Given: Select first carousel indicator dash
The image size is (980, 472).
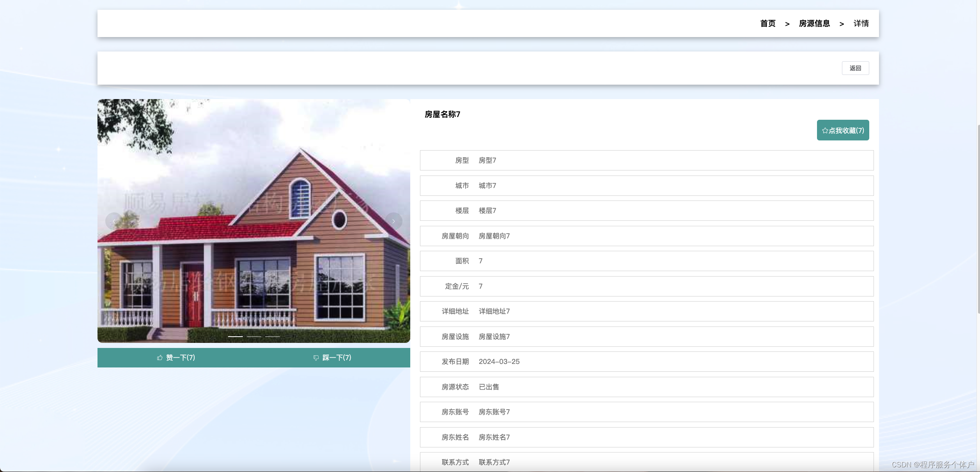Looking at the screenshot, I should (x=235, y=336).
